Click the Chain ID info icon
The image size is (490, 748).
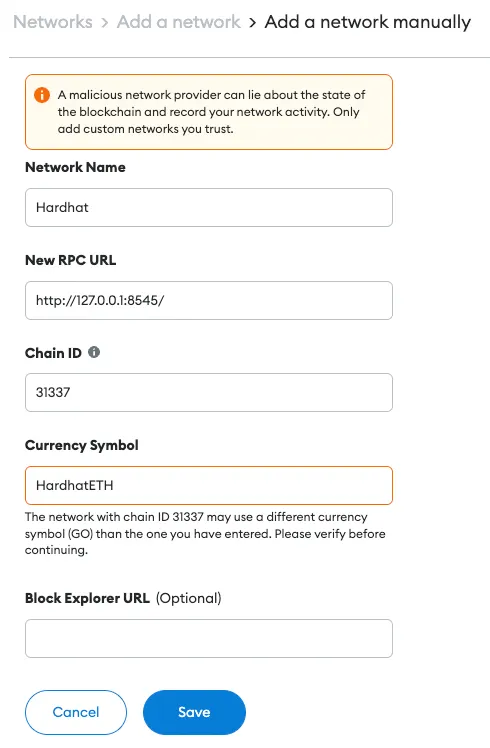point(94,353)
